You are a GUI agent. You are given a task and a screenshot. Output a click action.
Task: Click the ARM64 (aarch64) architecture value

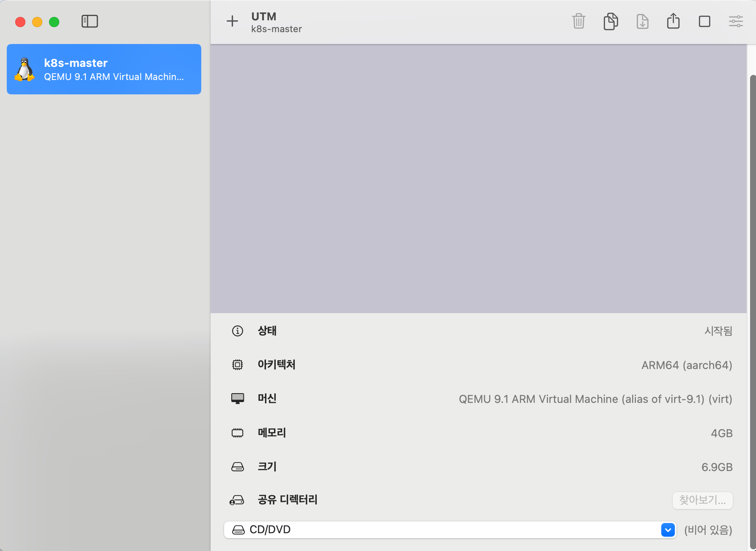point(687,365)
